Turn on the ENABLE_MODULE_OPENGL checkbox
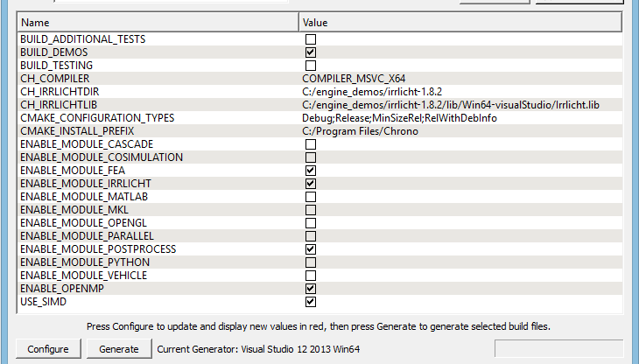Image resolution: width=639 pixels, height=364 pixels. point(310,223)
